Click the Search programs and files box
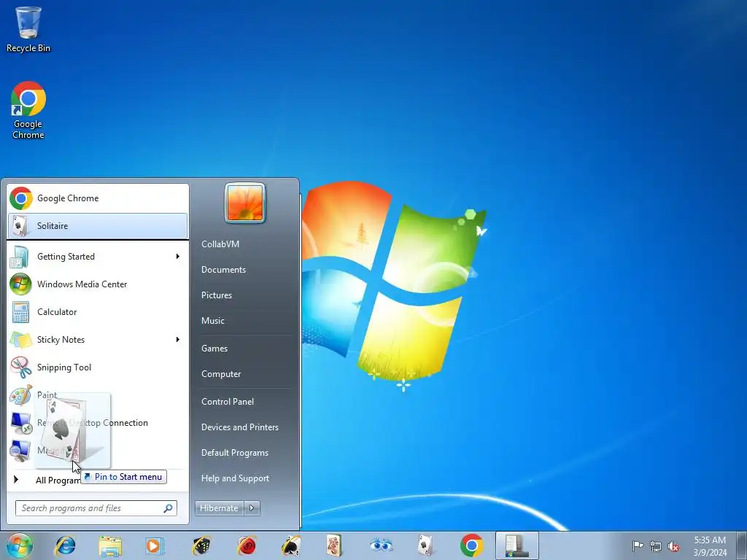 tap(96, 508)
